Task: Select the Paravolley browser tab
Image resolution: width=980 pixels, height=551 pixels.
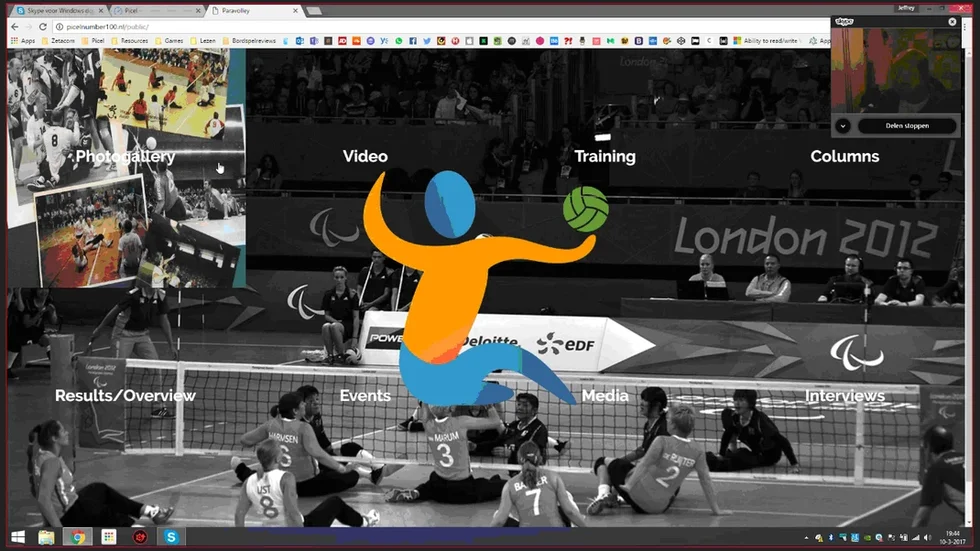Action: [253, 11]
